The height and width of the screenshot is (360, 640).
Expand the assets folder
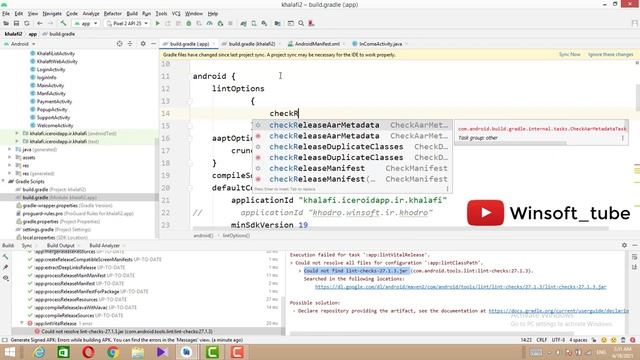(10, 158)
